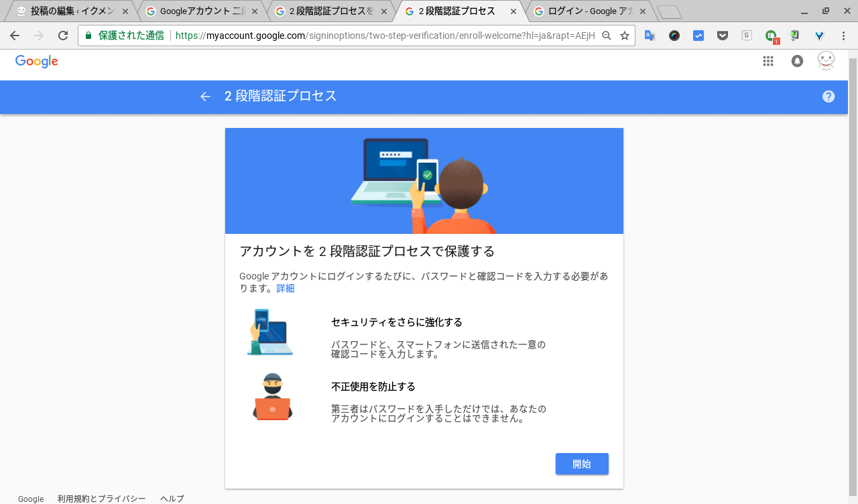Click the Google footer link
Screen dimensions: 858x504
[31, 499]
